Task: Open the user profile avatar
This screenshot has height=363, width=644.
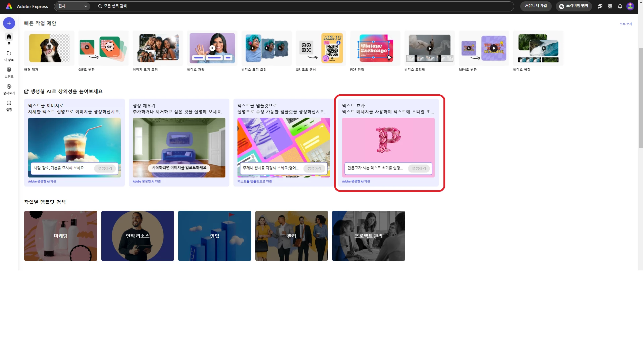Action: coord(630,6)
